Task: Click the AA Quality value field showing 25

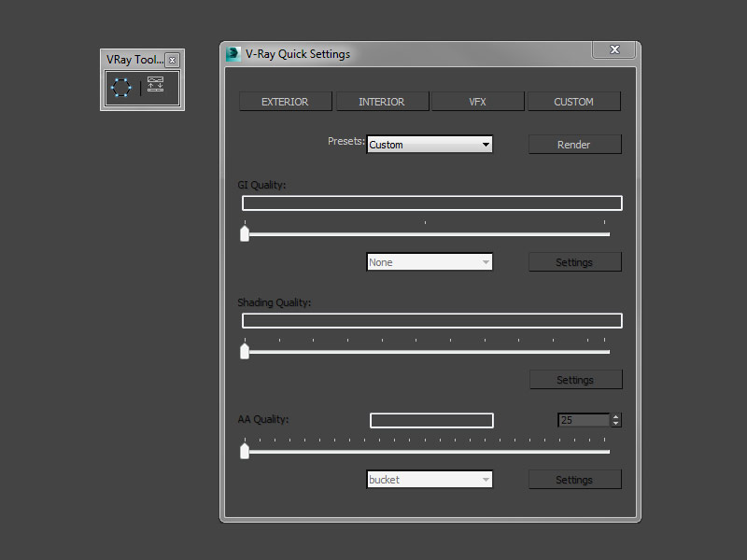Action: click(x=584, y=420)
